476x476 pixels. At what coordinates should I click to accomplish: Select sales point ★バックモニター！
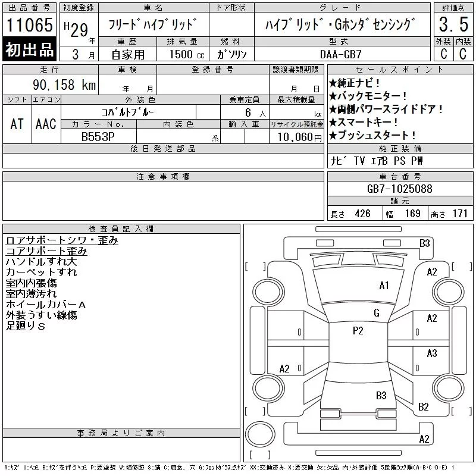(x=368, y=96)
